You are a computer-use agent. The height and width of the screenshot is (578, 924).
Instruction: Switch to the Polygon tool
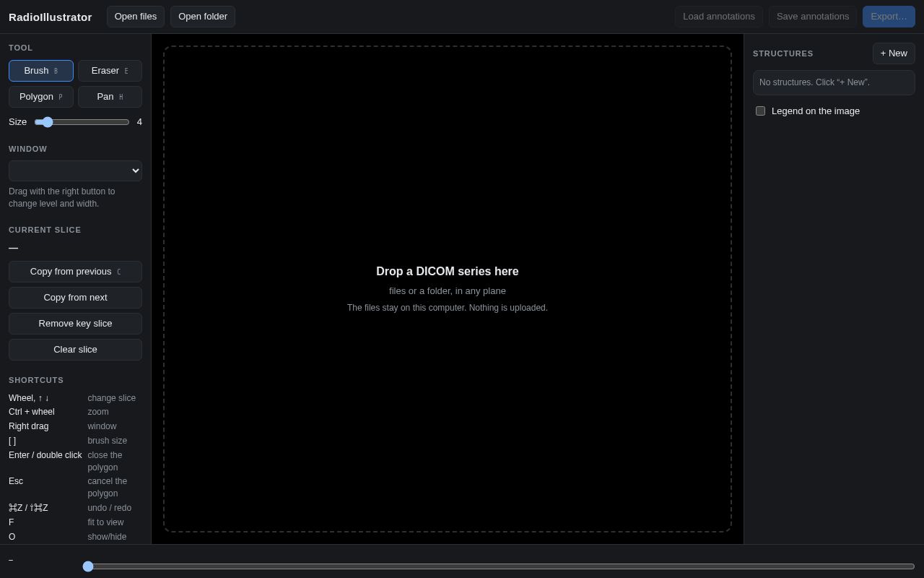(41, 97)
